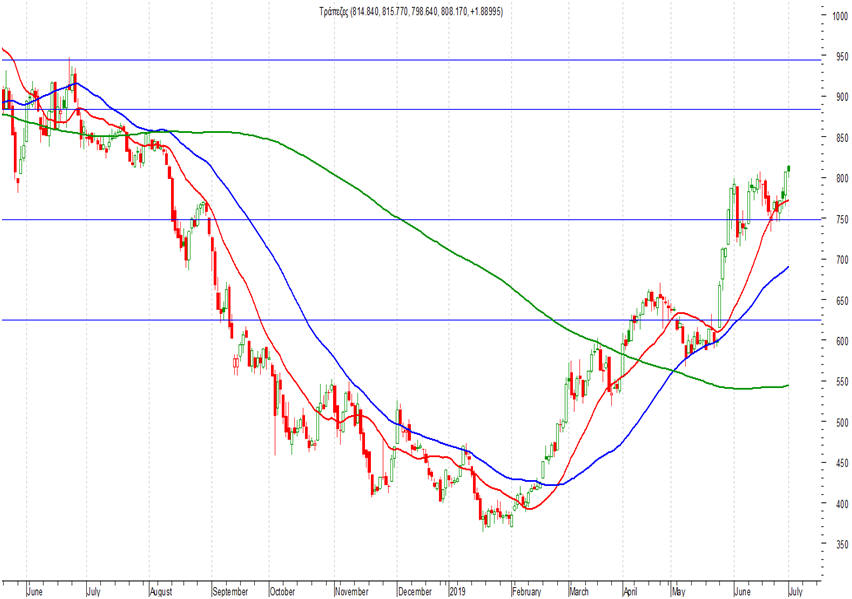The width and height of the screenshot is (852, 599).
Task: Click the green long-term moving average end
Action: point(787,386)
